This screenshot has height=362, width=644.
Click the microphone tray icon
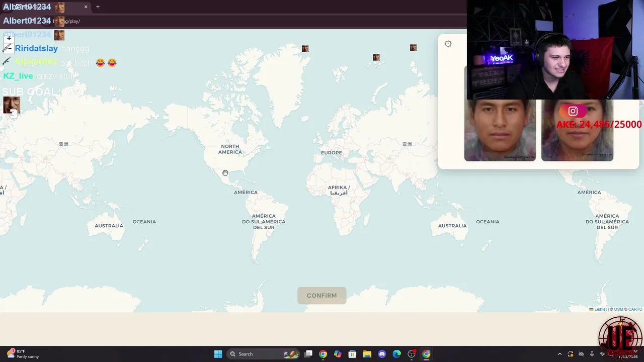pyautogui.click(x=592, y=354)
